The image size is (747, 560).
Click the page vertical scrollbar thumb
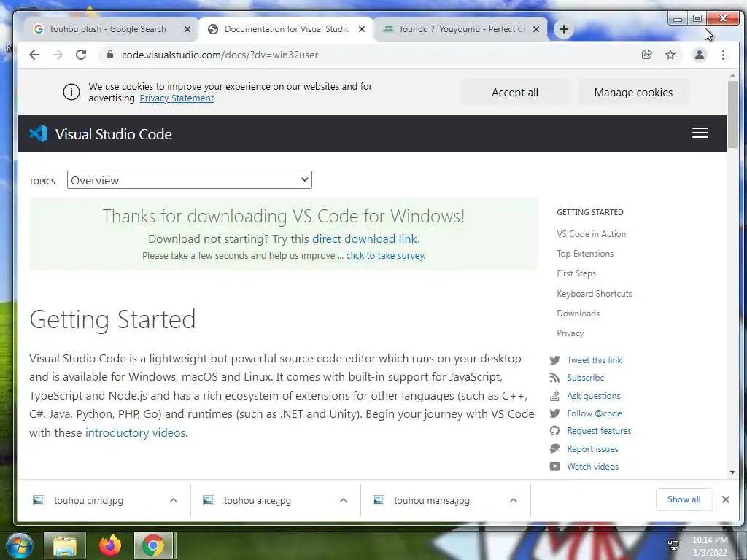(732, 114)
